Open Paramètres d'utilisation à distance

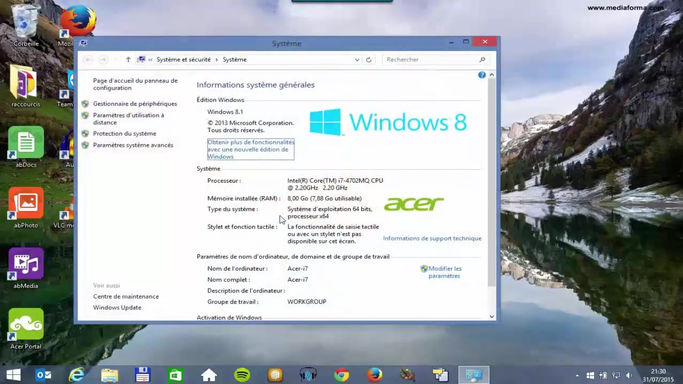point(128,119)
